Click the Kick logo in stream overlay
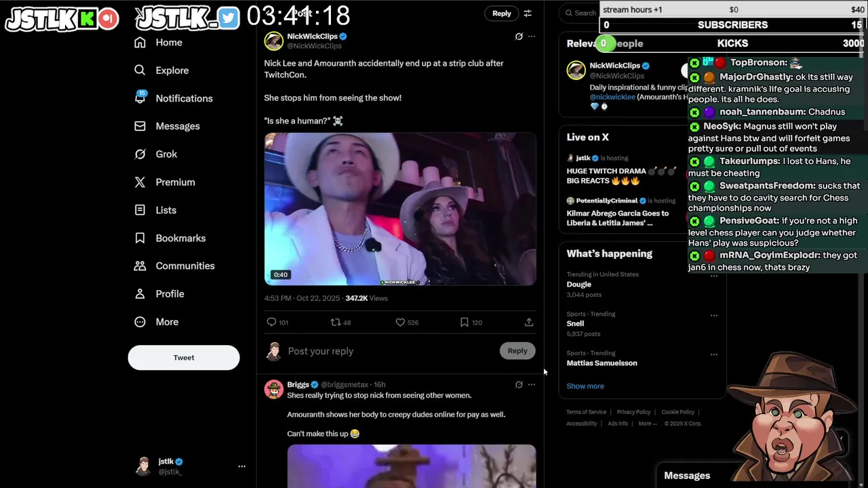868x488 pixels. [x=87, y=19]
